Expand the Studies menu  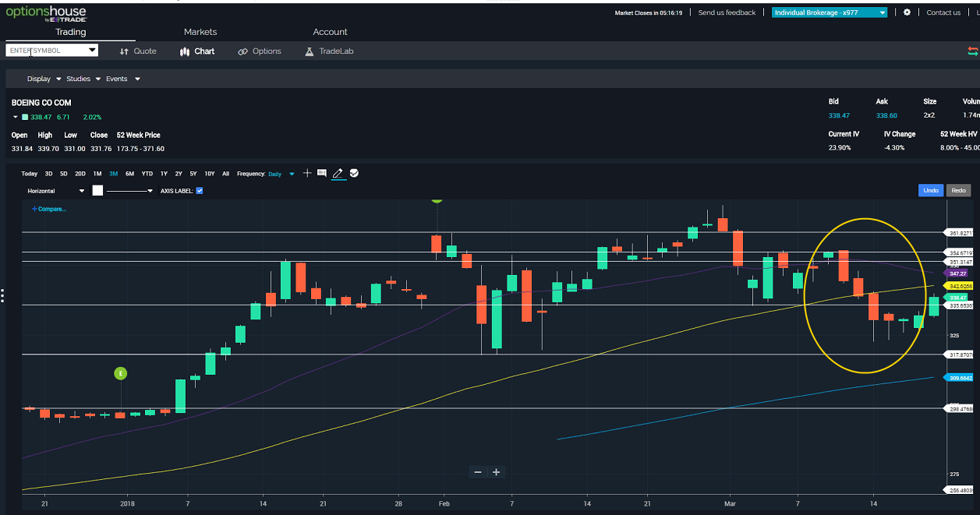click(x=83, y=79)
